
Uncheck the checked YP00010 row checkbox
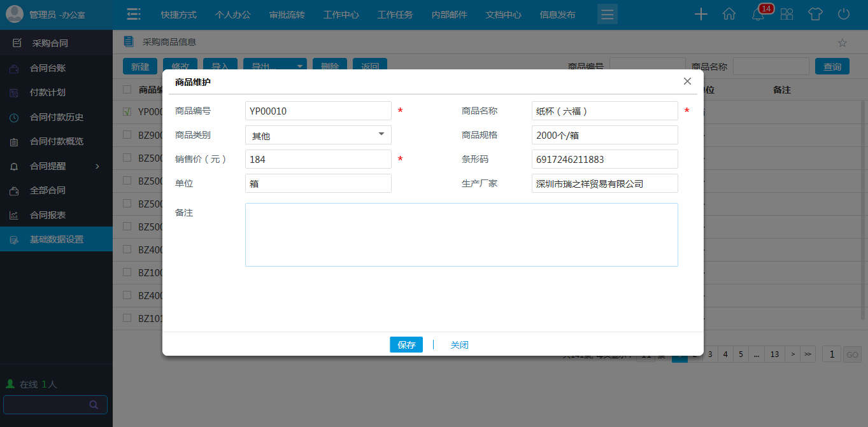pos(127,111)
